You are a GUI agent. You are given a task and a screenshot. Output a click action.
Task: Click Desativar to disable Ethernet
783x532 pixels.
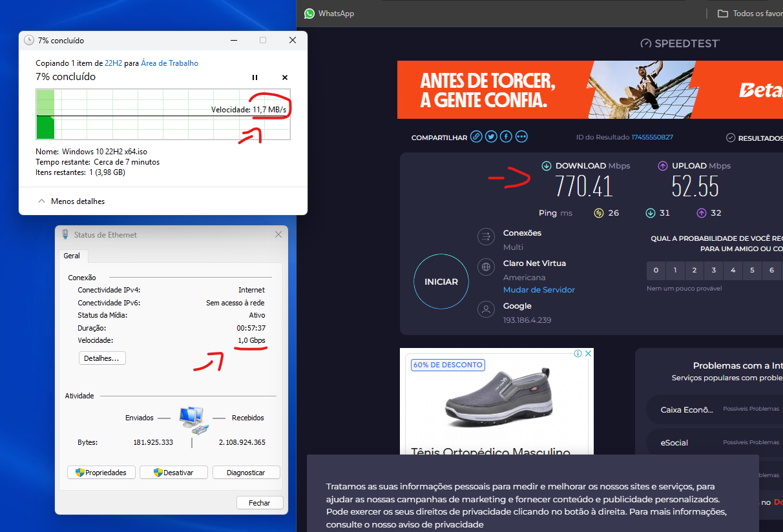[x=174, y=473]
